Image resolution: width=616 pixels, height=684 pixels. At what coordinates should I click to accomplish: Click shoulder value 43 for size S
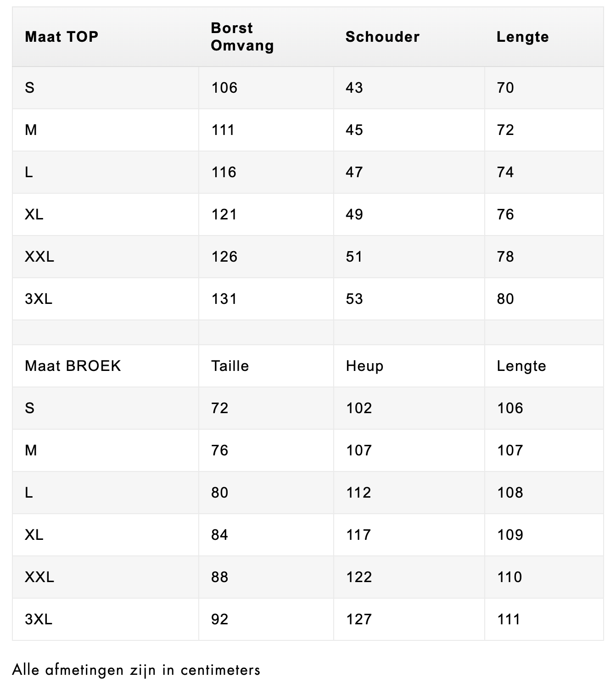[354, 88]
